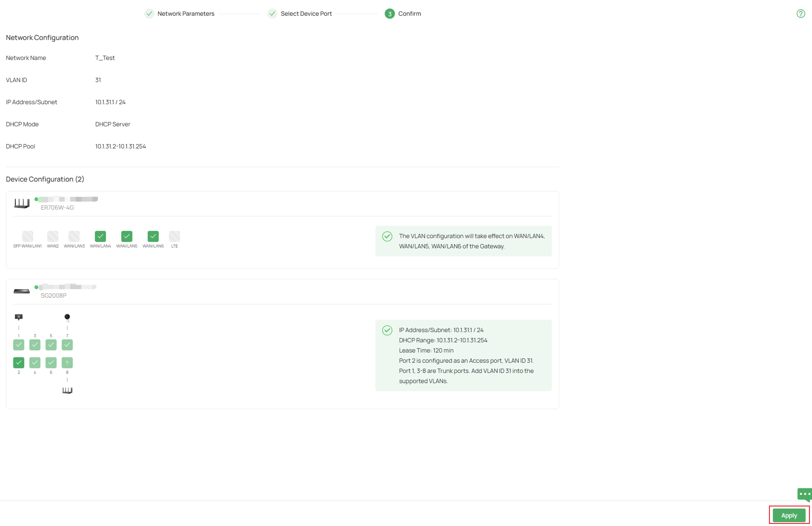Click the ER706W-4G gateway device icon
The height and width of the screenshot is (526, 812).
pyautogui.click(x=22, y=203)
